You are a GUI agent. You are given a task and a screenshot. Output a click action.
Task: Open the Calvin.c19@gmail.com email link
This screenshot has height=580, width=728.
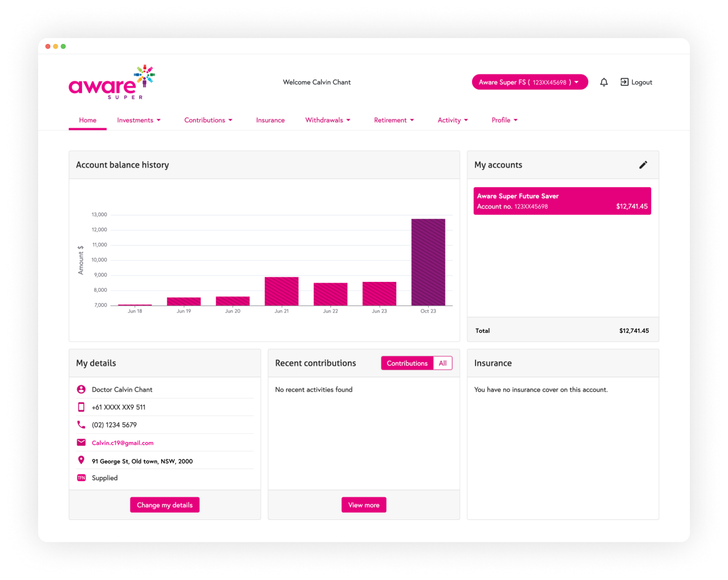[x=122, y=443]
